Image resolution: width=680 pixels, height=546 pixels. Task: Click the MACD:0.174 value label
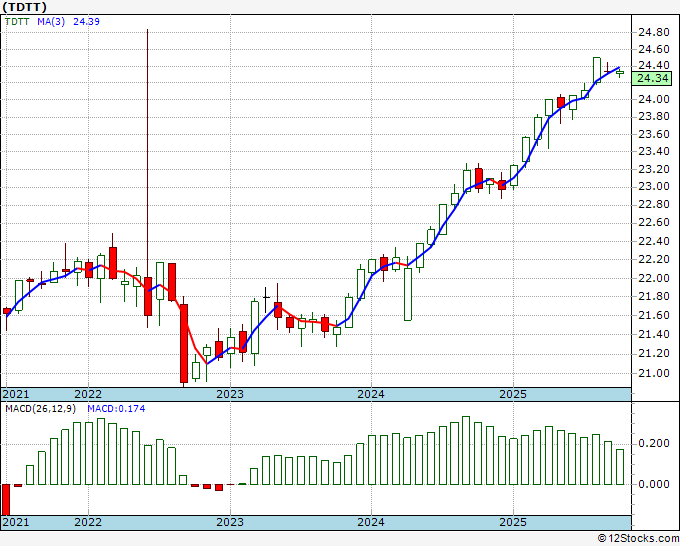(x=116, y=409)
